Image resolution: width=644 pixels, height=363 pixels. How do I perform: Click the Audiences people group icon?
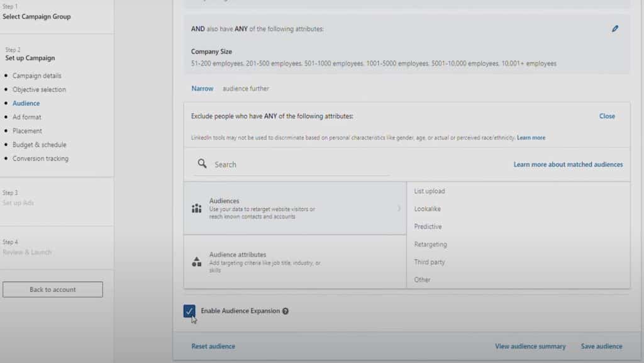click(x=197, y=208)
